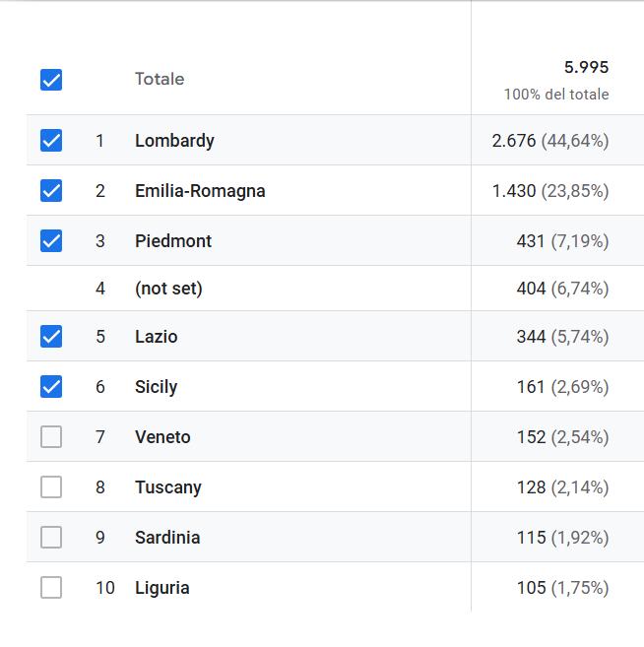Viewport: 644px width, 647px height.
Task: Click the (not set) row label
Action: pos(168,289)
